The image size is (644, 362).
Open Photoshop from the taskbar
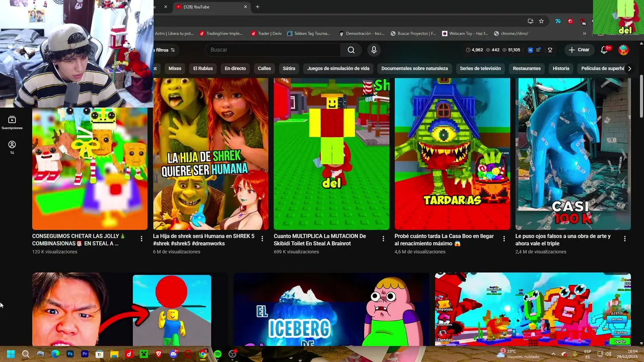click(70, 354)
